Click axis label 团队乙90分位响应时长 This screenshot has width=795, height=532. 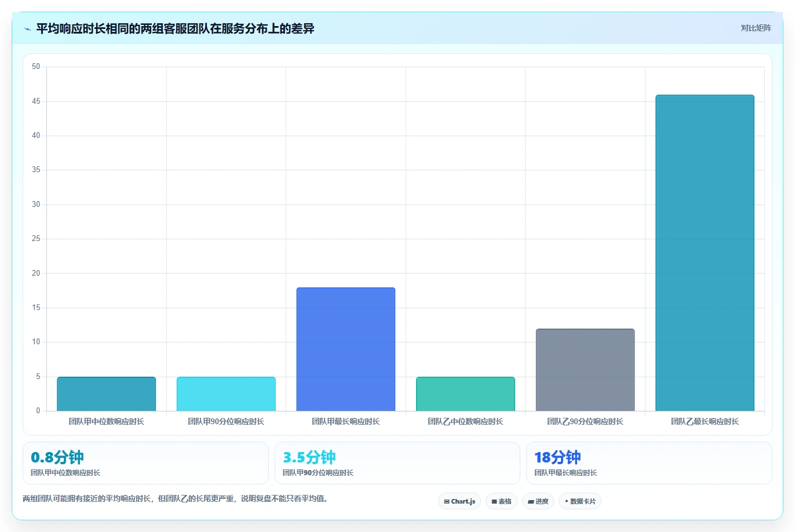[585, 421]
